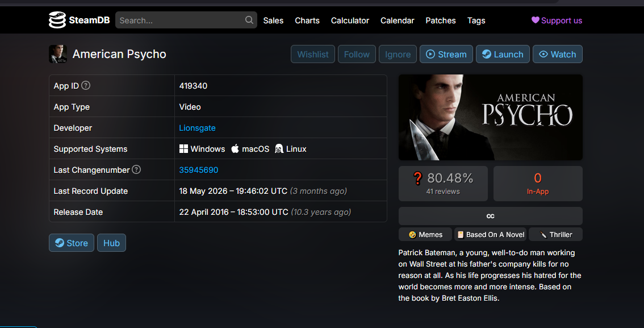Click the purple heart Support icon
This screenshot has height=328, width=644.
tap(535, 20)
